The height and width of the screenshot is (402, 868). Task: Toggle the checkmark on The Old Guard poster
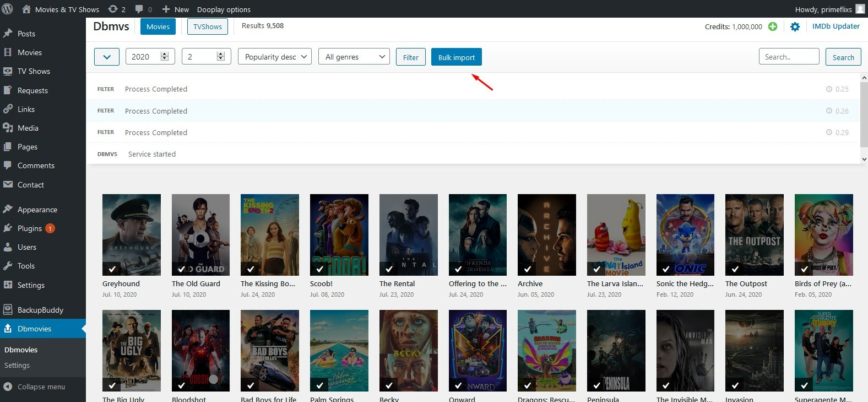(181, 269)
